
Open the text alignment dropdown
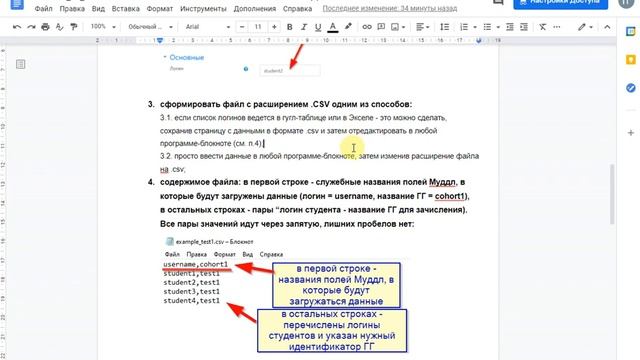[422, 27]
